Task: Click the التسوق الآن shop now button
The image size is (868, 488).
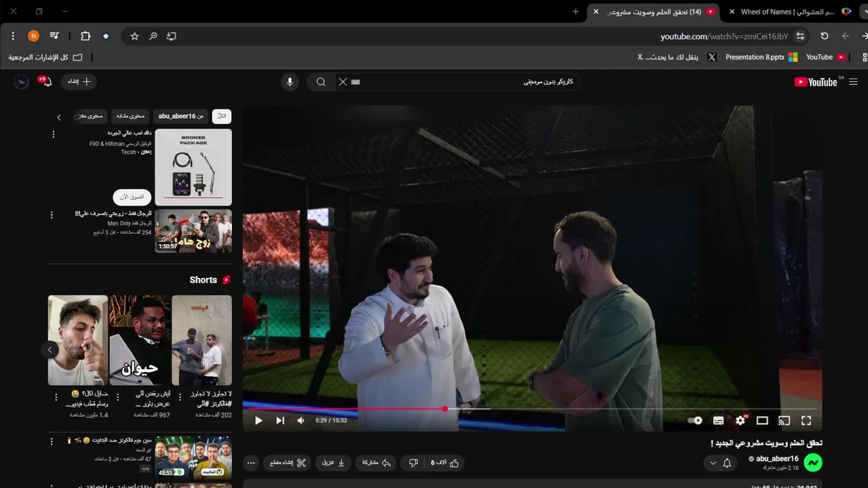Action: tap(132, 197)
